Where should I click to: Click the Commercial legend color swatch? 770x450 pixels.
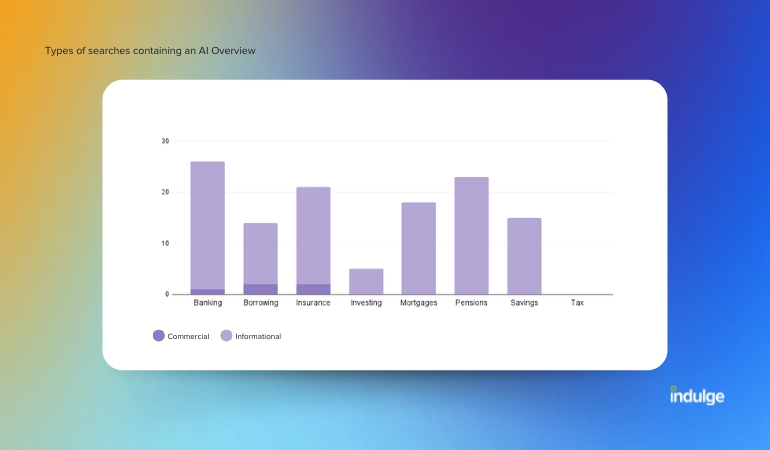pos(159,336)
